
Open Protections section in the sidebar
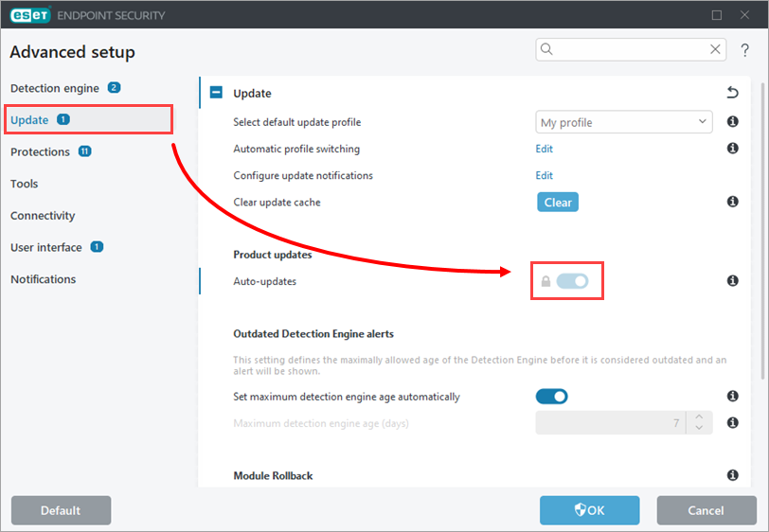pos(41,151)
